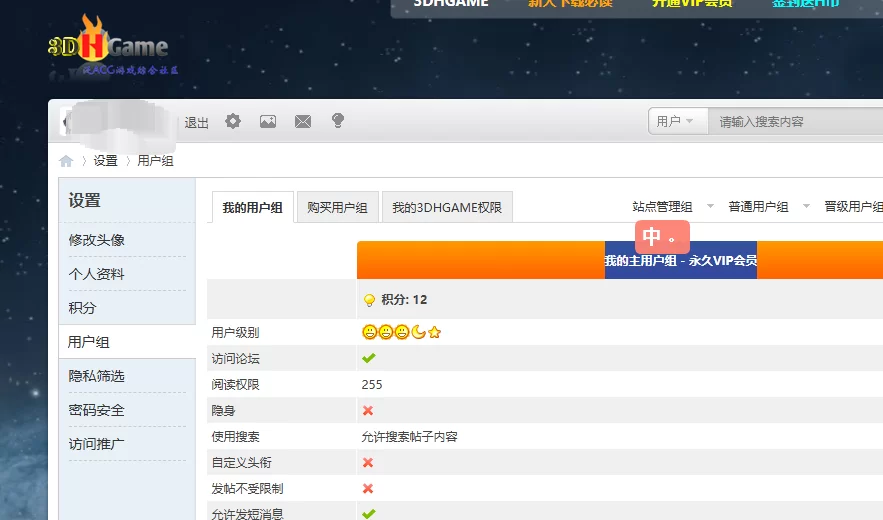Go to home via breadcrumb house icon
This screenshot has height=520, width=883.
point(66,161)
